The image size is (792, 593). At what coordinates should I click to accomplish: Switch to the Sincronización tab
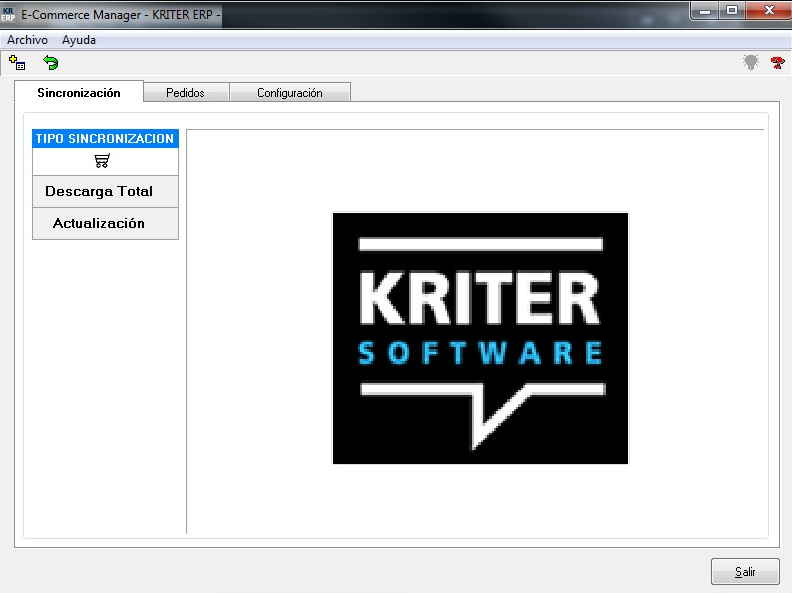point(79,92)
